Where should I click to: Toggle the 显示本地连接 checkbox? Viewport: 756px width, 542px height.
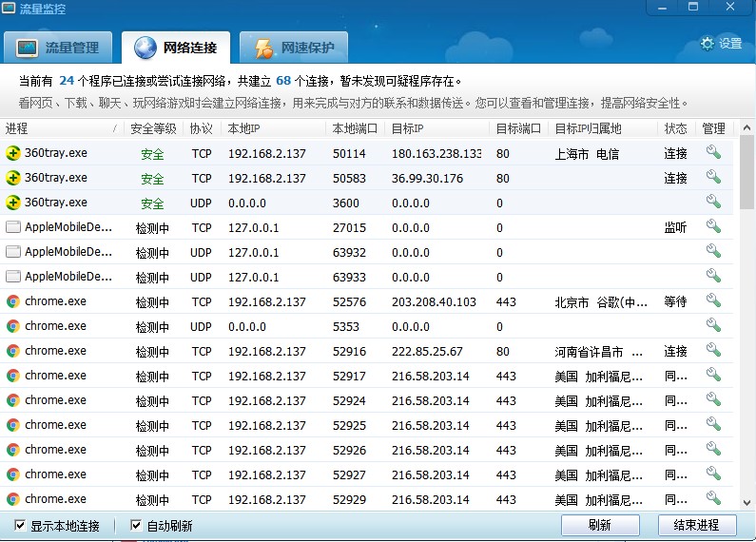point(20,526)
